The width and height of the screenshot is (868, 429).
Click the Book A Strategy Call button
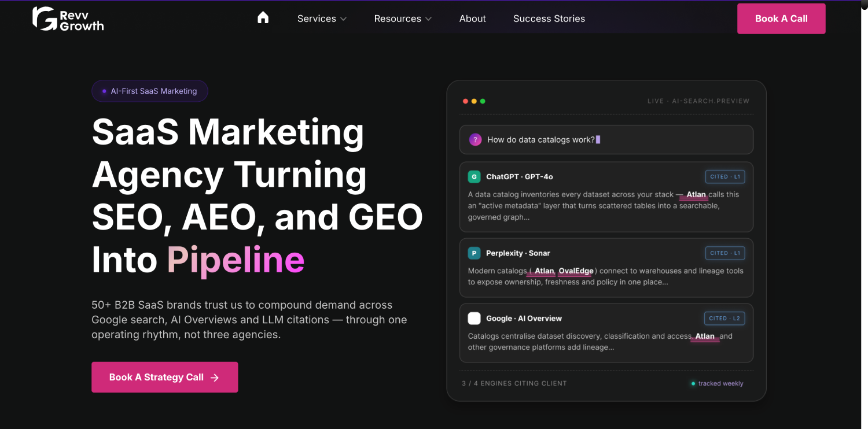[164, 377]
